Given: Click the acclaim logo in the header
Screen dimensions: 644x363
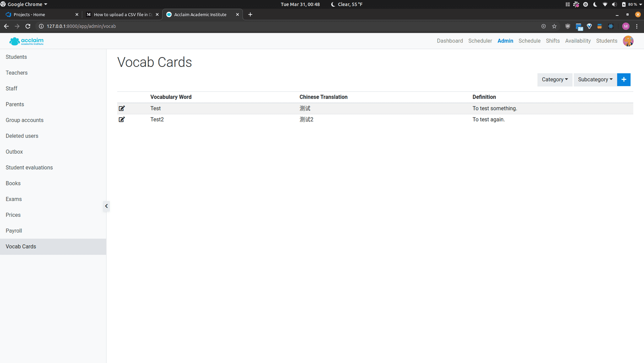Looking at the screenshot, I should pos(26,41).
